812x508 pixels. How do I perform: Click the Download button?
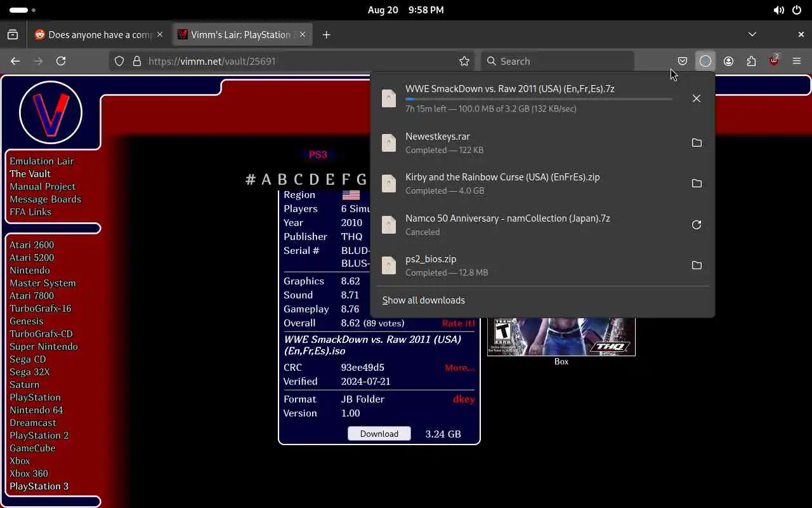379,434
